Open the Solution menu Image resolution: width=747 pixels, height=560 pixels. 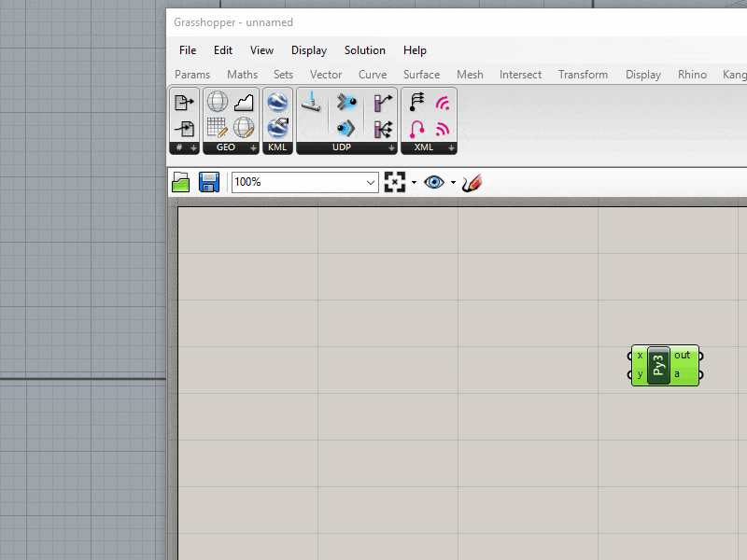click(x=365, y=50)
